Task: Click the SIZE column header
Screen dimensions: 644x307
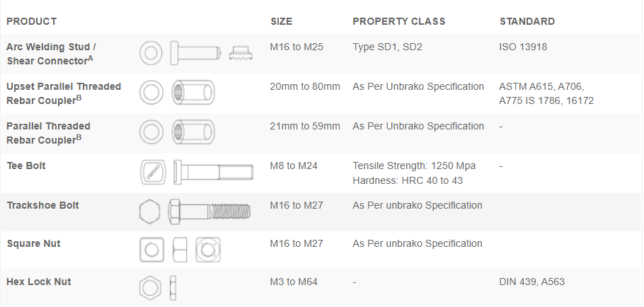Action: tap(281, 21)
